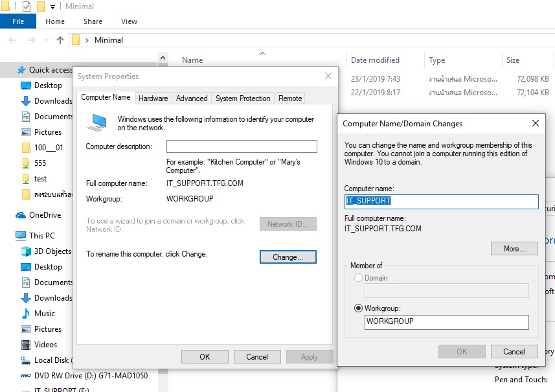This screenshot has width=555, height=392.
Task: Click the Computer description field
Action: coord(242,146)
